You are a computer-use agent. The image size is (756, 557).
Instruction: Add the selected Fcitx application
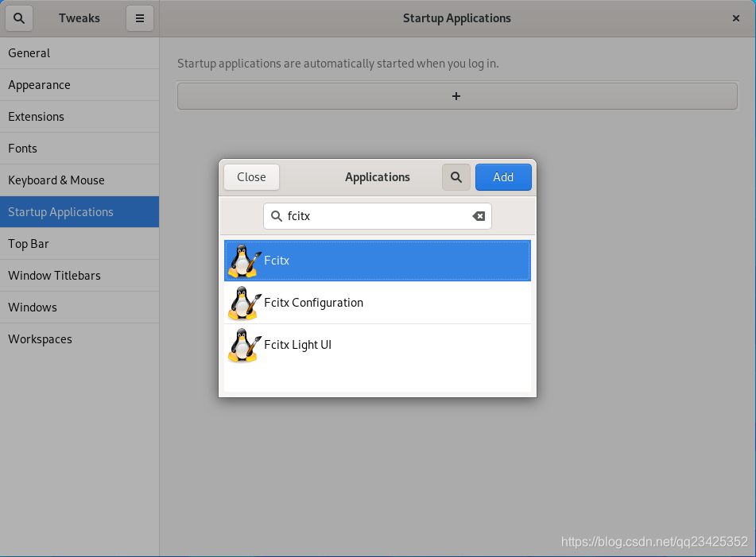[x=503, y=177]
